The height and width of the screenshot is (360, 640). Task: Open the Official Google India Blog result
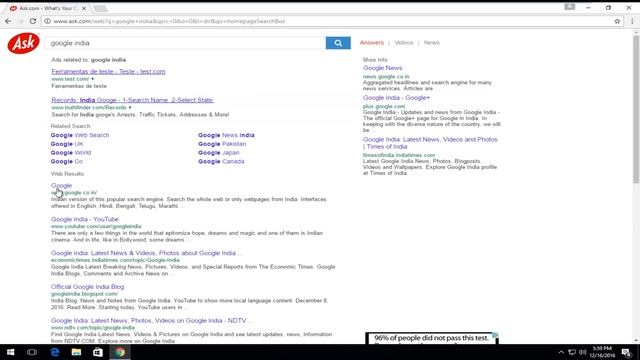[87, 287]
